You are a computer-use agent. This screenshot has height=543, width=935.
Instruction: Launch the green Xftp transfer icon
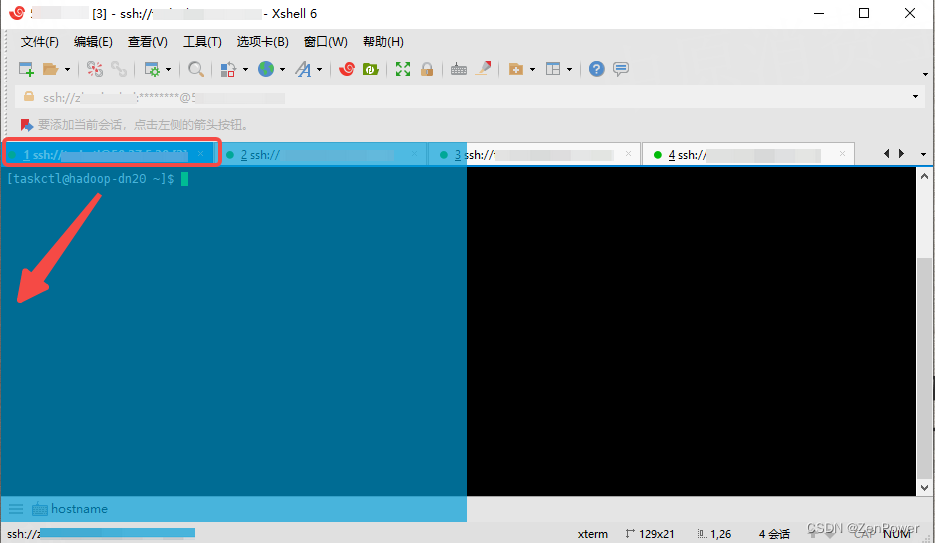coord(371,69)
